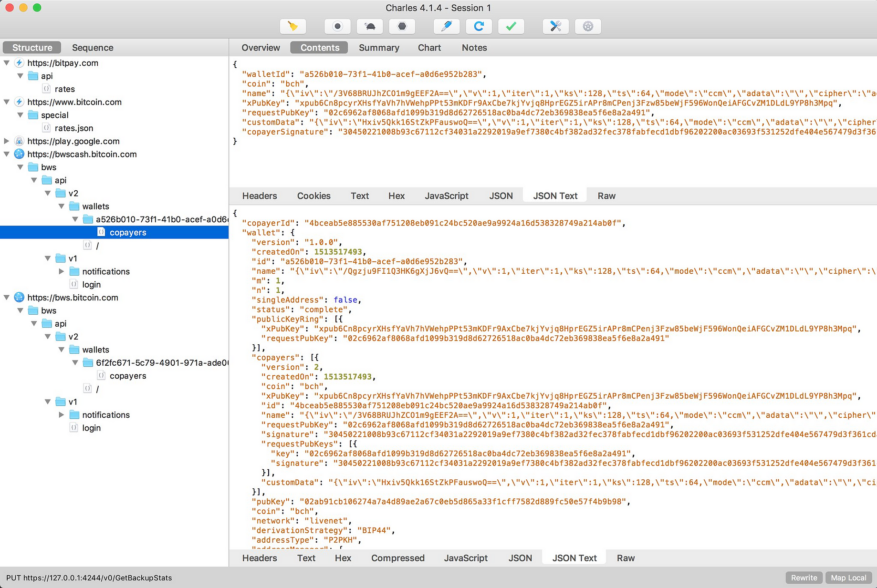Image resolution: width=877 pixels, height=588 pixels.
Task: Click the PUT GetBackupStats status text
Action: pyautogui.click(x=89, y=578)
